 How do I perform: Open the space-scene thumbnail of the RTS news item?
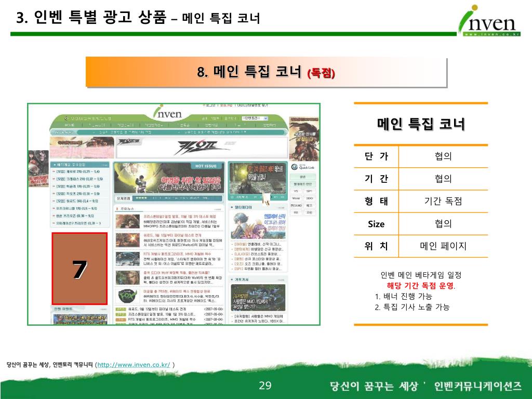coord(128,259)
